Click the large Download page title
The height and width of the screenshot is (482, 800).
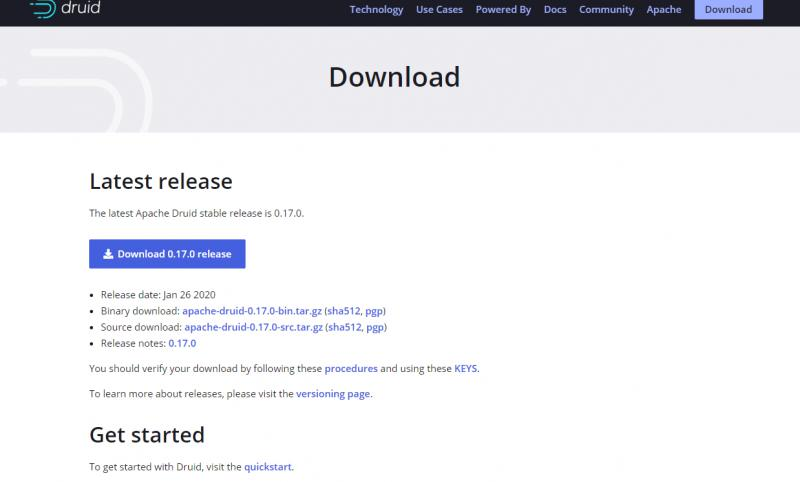pos(394,77)
